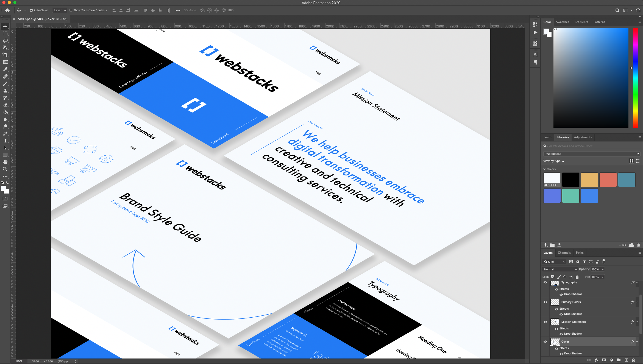Open the Learn panel

(547, 137)
